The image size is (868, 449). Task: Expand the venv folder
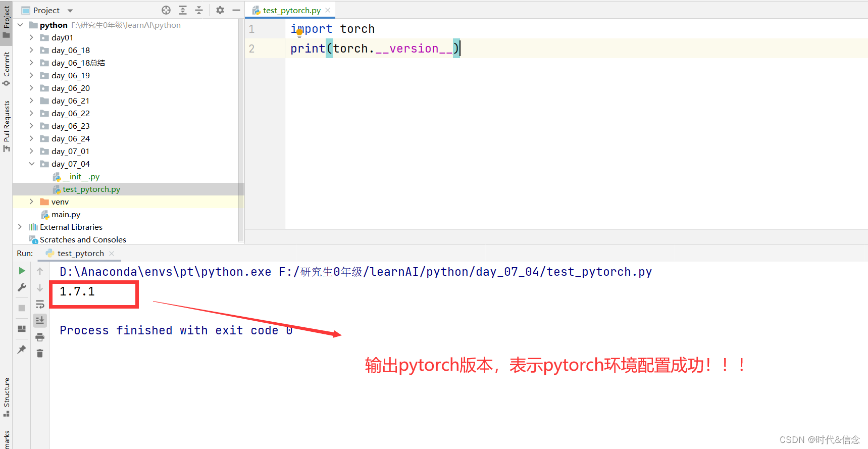click(x=31, y=202)
